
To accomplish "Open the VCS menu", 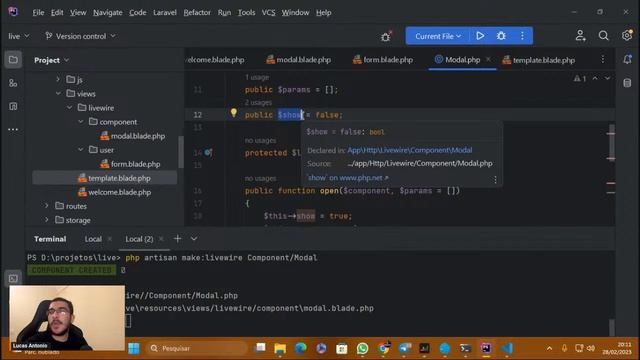I will click(x=268, y=13).
